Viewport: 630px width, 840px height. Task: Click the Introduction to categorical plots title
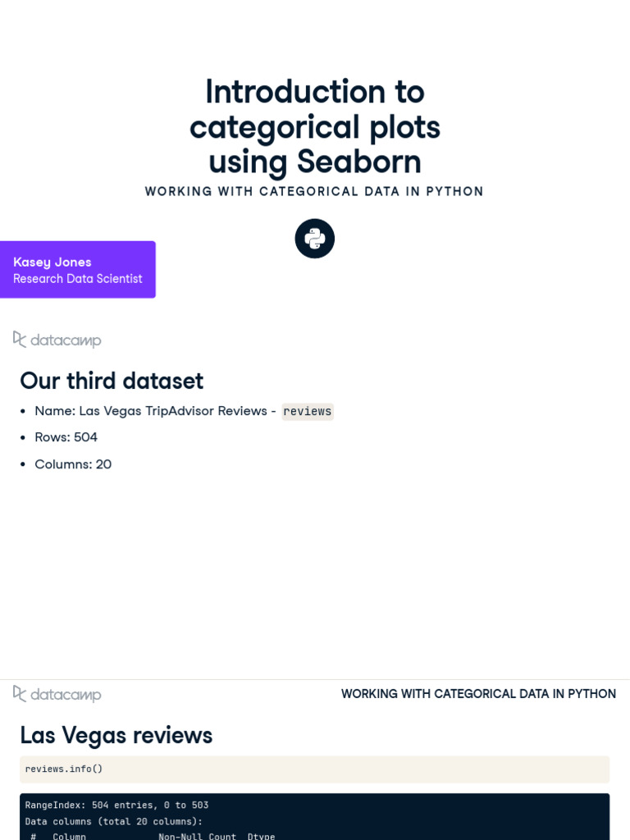(315, 126)
